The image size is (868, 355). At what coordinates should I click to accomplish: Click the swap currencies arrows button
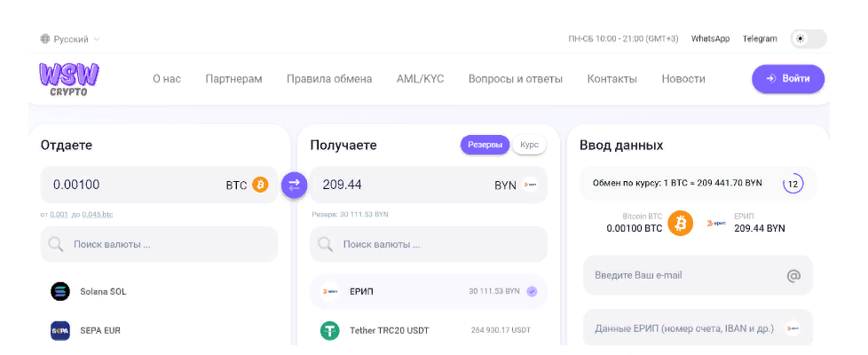click(295, 185)
